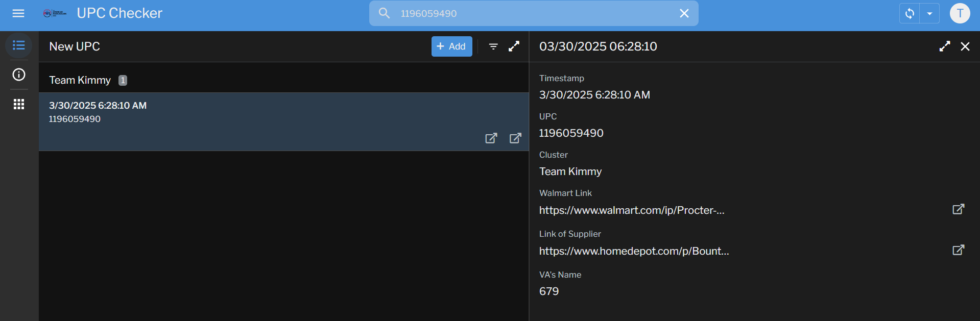The image size is (980, 321).
Task: Open the user avatar labeled T
Action: pos(960,13)
